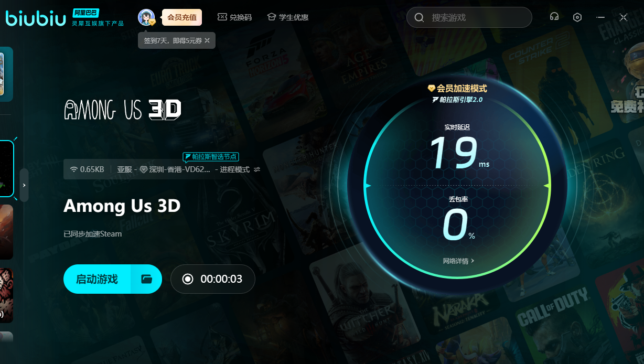Click the user avatar profile icon
Viewport: 644px width, 364px height.
click(x=146, y=17)
